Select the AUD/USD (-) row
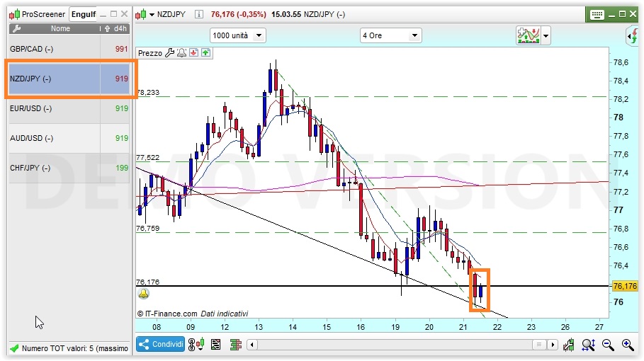The height and width of the screenshot is (361, 644). coord(69,138)
